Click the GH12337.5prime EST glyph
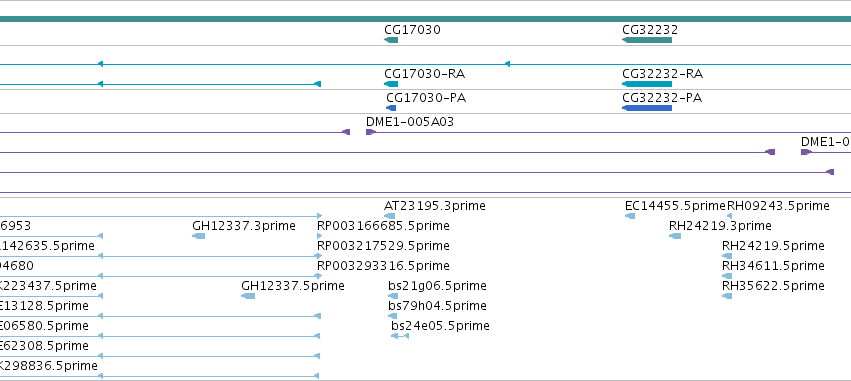The width and height of the screenshot is (851, 381). click(x=248, y=296)
